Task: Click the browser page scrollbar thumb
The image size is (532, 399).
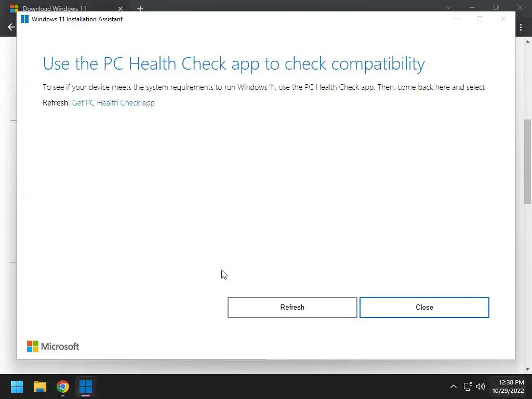Action: (x=527, y=162)
